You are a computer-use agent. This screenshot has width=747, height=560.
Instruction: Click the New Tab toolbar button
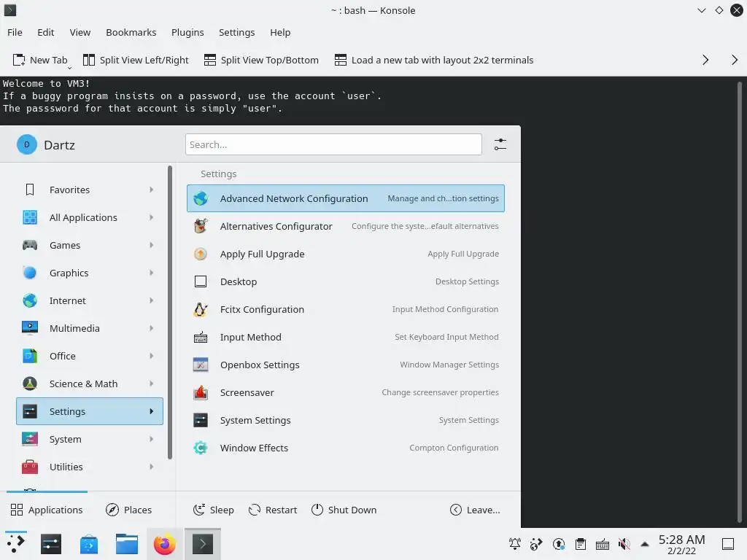coord(40,60)
